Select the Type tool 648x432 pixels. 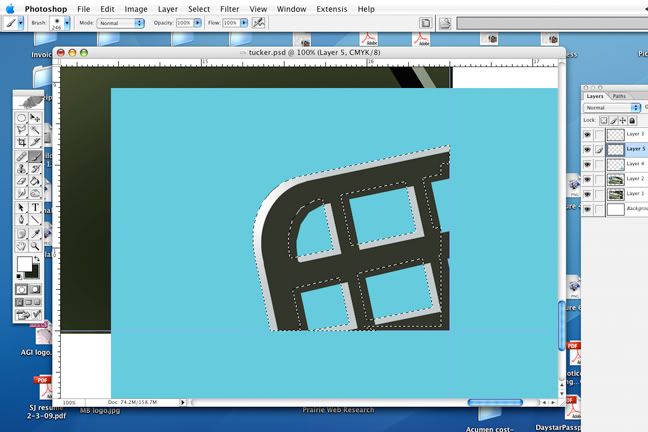(x=36, y=208)
